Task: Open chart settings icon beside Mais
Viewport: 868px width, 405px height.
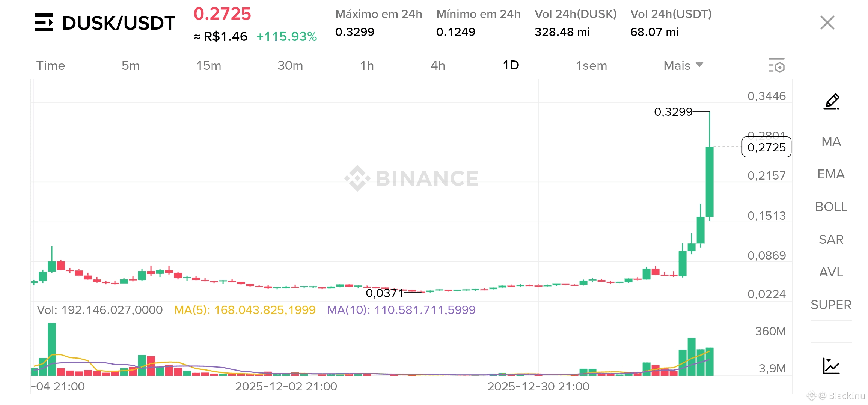Action: [777, 66]
